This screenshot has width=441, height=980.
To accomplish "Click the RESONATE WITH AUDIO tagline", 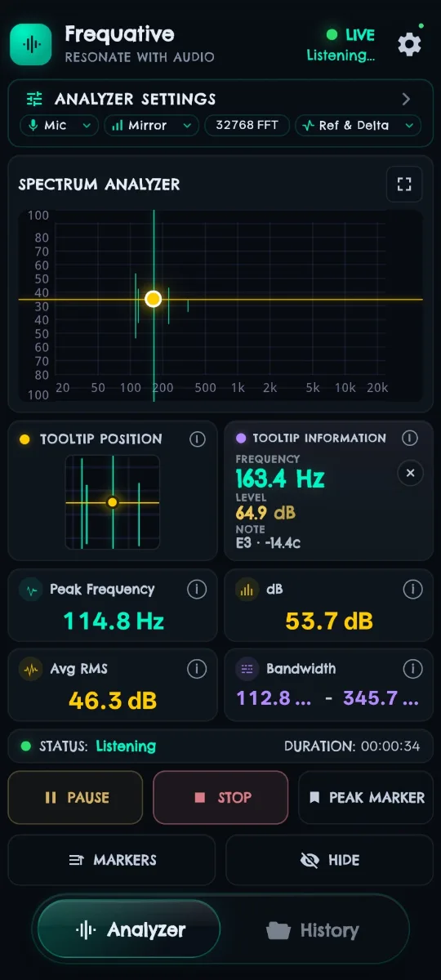I will click(140, 57).
